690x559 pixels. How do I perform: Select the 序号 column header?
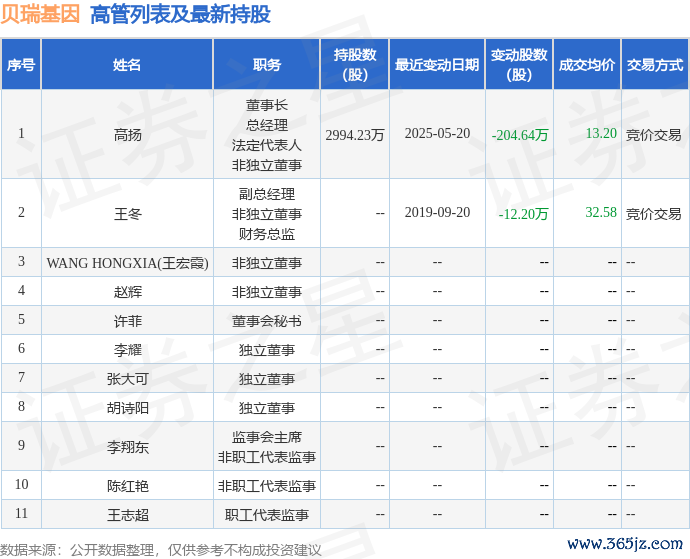(x=21, y=65)
